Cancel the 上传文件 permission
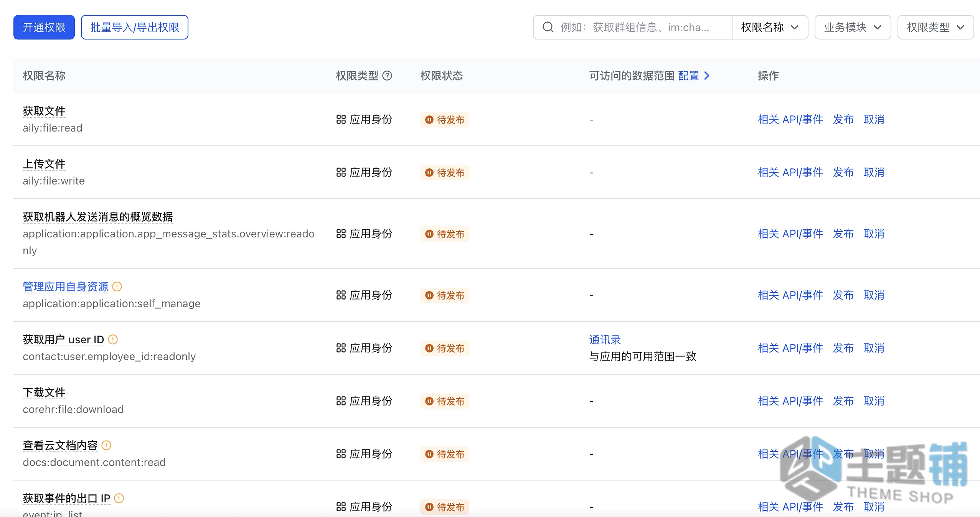980x517 pixels. (x=874, y=172)
